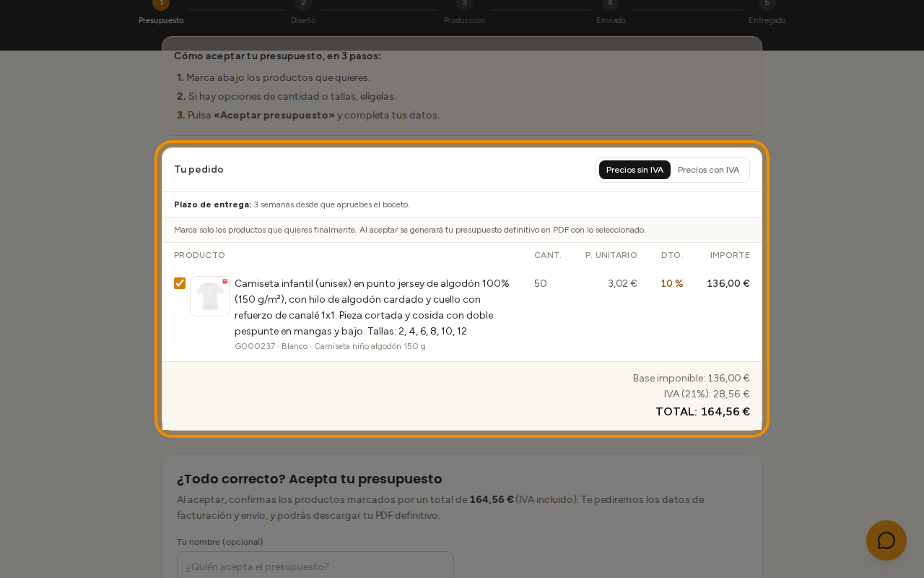The image size is (924, 578).
Task: Click the Diseño step label
Action: [x=303, y=20]
